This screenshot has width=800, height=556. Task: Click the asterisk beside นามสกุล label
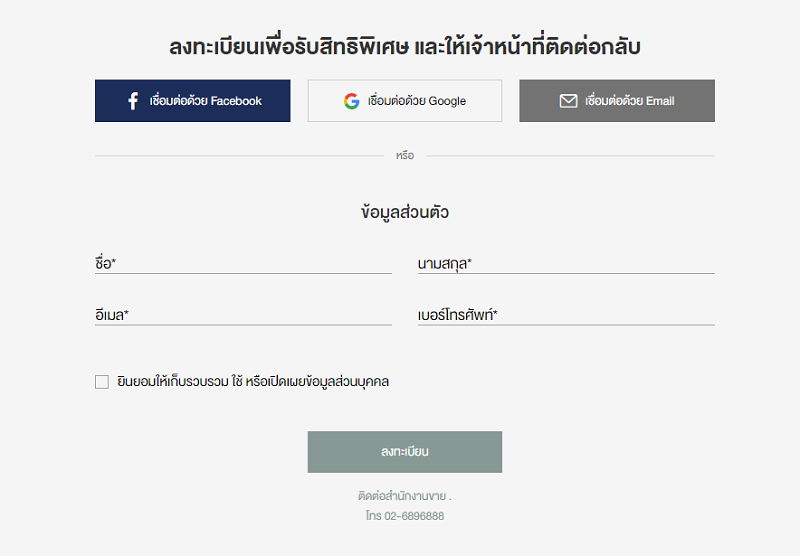(469, 261)
